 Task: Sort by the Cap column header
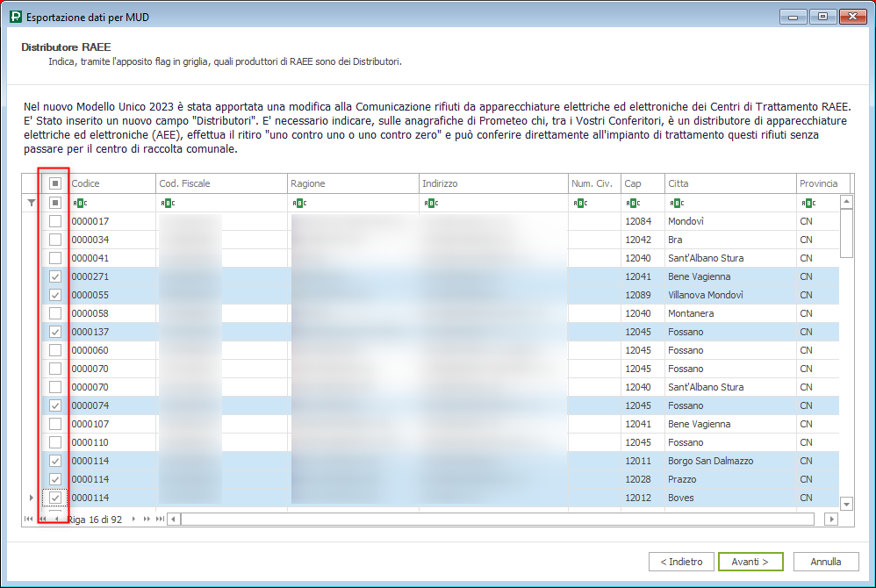[643, 183]
